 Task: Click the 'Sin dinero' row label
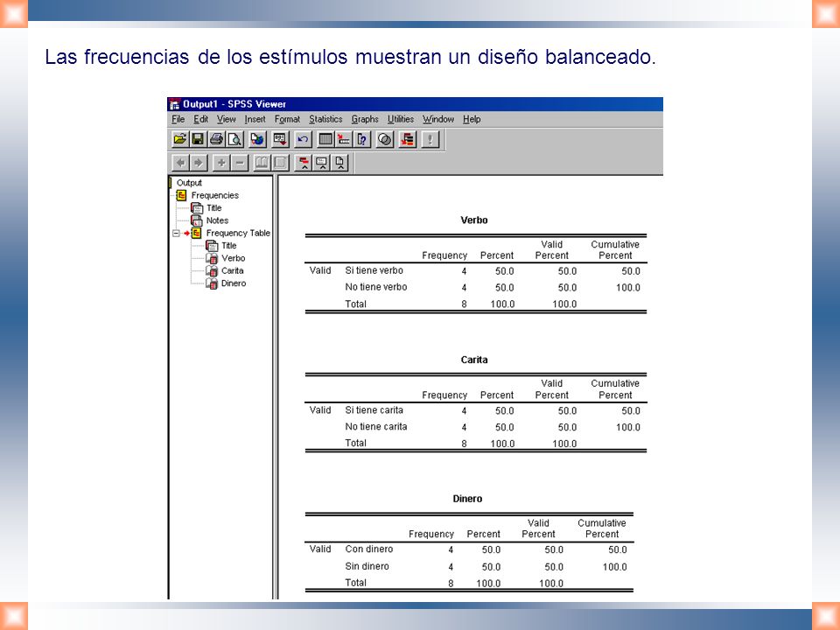coord(367,566)
